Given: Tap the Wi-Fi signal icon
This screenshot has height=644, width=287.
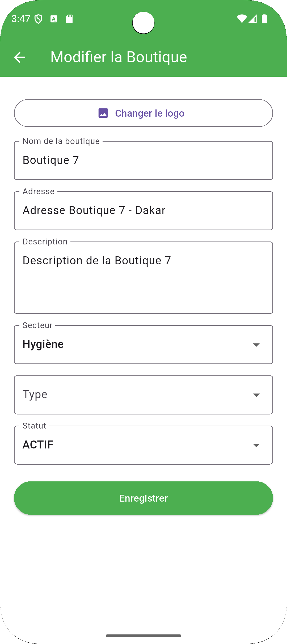Looking at the screenshot, I should click(242, 19).
